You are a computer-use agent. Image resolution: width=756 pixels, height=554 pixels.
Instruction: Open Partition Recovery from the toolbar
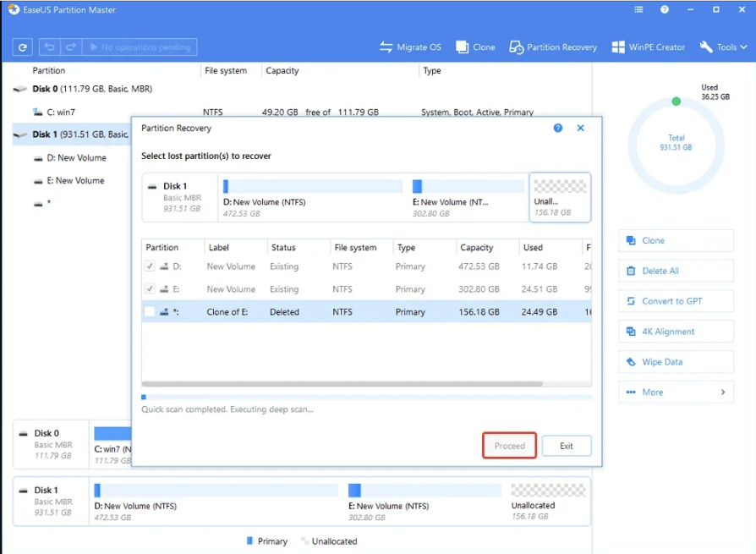pyautogui.click(x=553, y=47)
